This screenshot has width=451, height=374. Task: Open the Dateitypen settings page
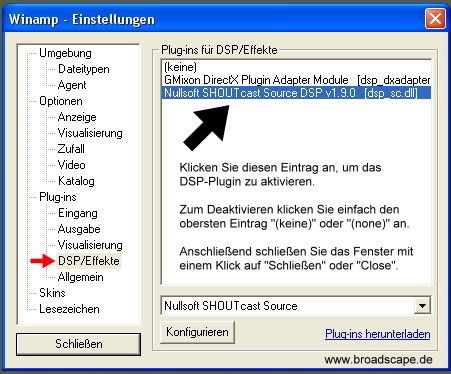84,69
